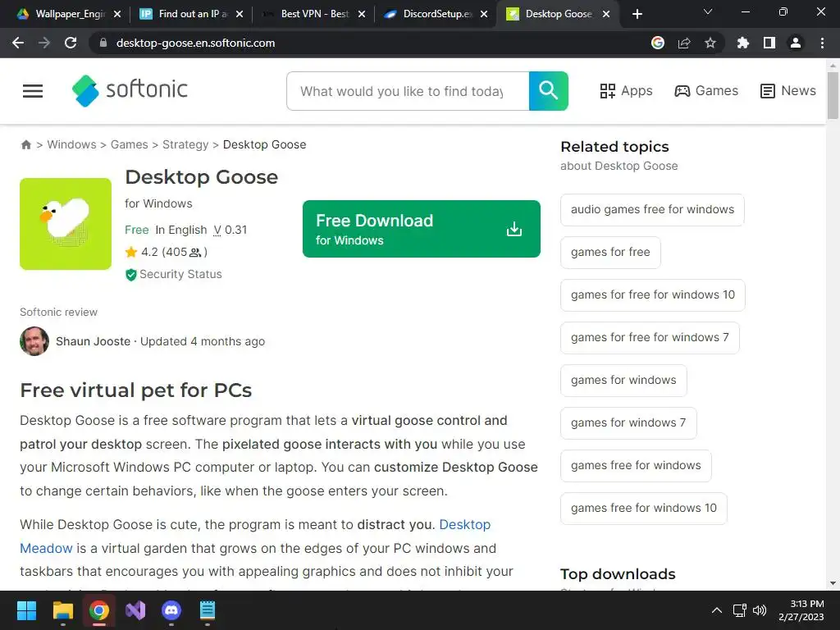Click the Security Status text
Screen dimensions: 840x630
(180, 274)
